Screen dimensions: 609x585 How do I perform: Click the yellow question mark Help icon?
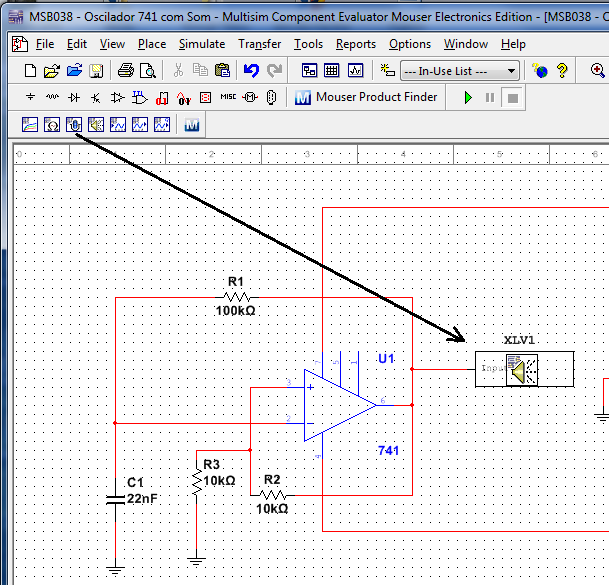[x=562, y=71]
